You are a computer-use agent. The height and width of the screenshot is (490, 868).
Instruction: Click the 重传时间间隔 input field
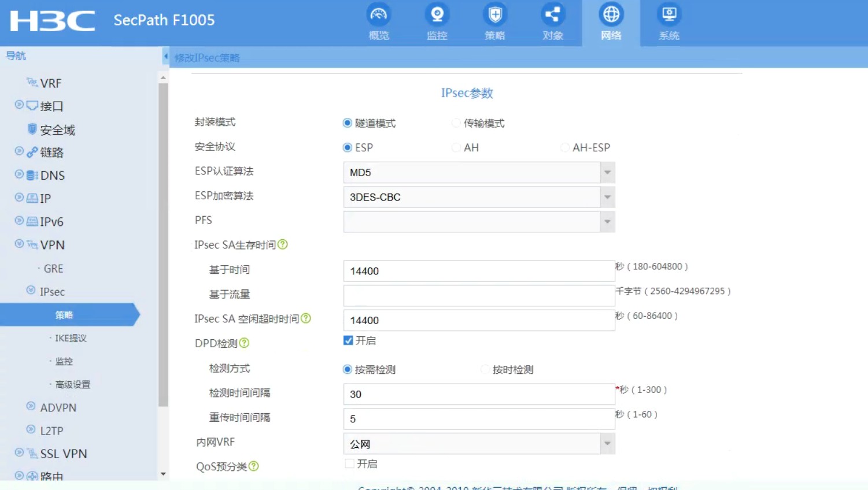(x=479, y=419)
